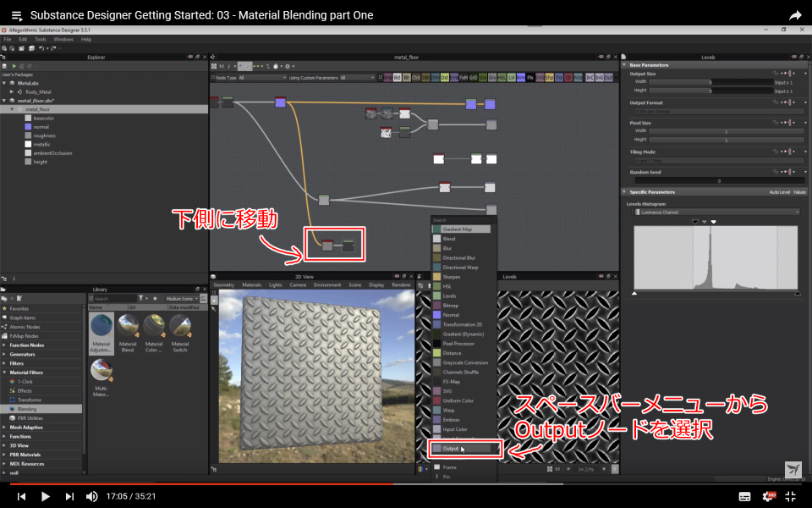This screenshot has width=812, height=508.
Task: Click the Lvl levels node shortcut
Action: [511, 78]
